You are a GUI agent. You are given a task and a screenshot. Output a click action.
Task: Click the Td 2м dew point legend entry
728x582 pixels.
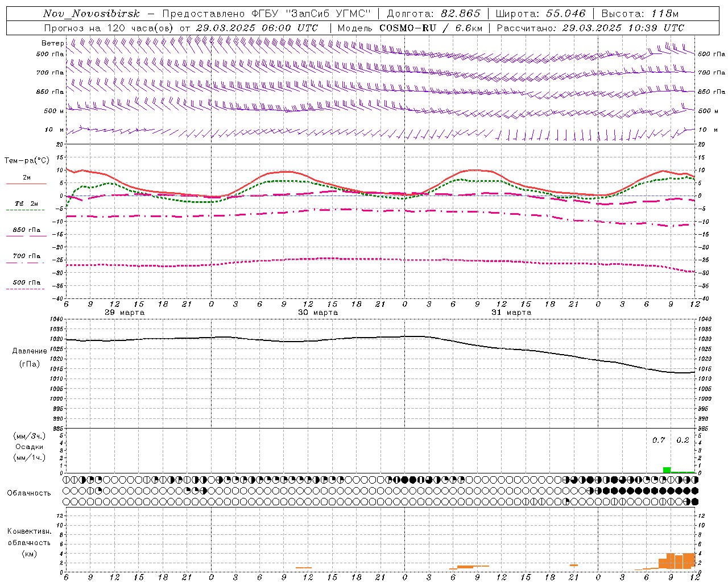click(26, 203)
